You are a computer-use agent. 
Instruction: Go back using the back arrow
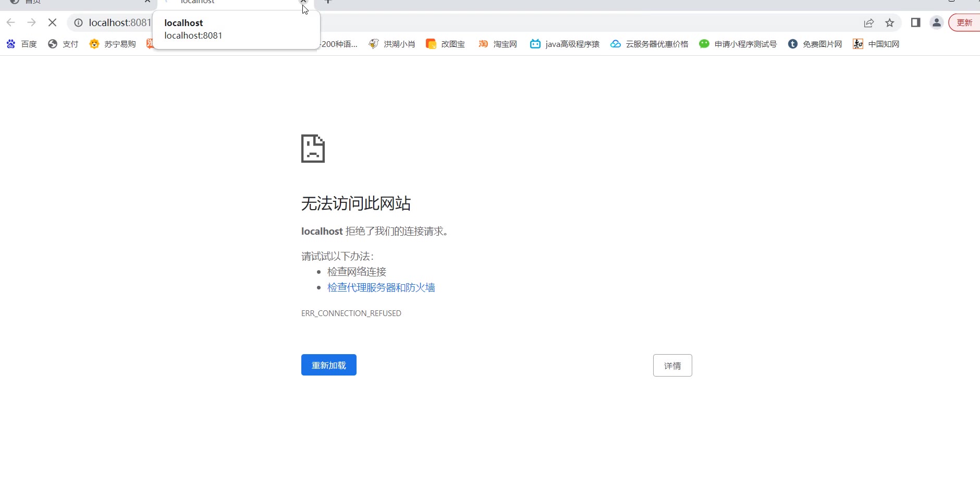(11, 22)
